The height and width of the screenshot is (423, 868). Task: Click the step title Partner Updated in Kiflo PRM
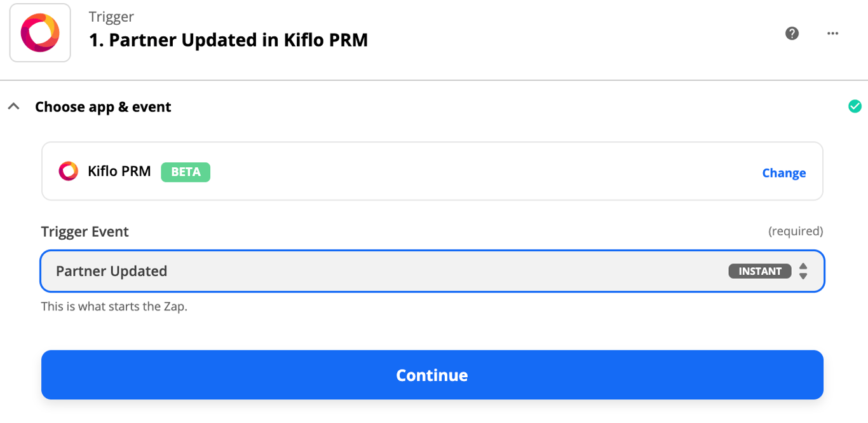pyautogui.click(x=228, y=40)
